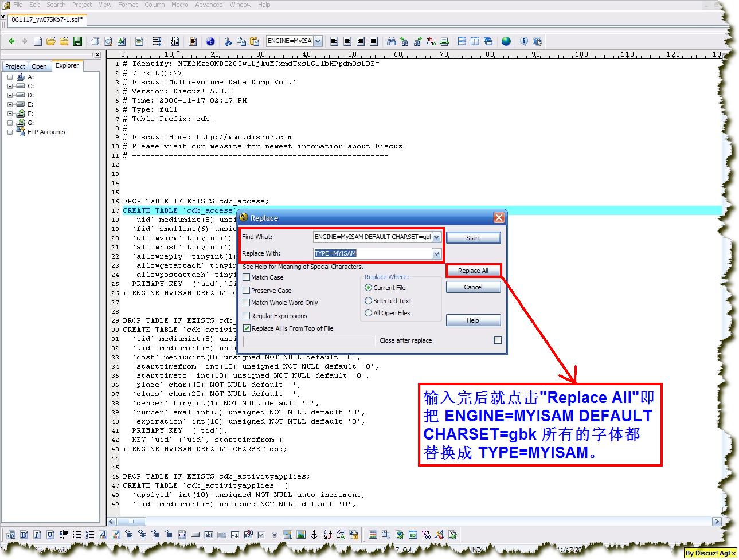739x560 pixels.
Task: Click the New file toolbar icon
Action: tap(38, 41)
